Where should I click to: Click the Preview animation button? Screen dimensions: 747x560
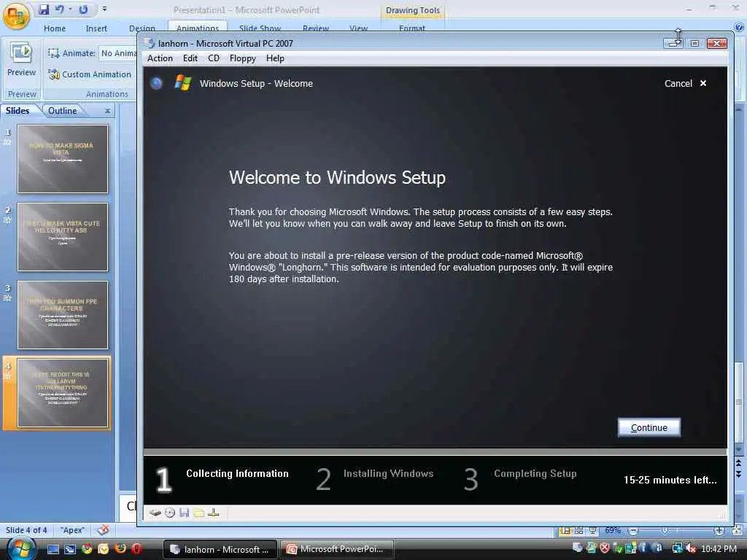21,60
